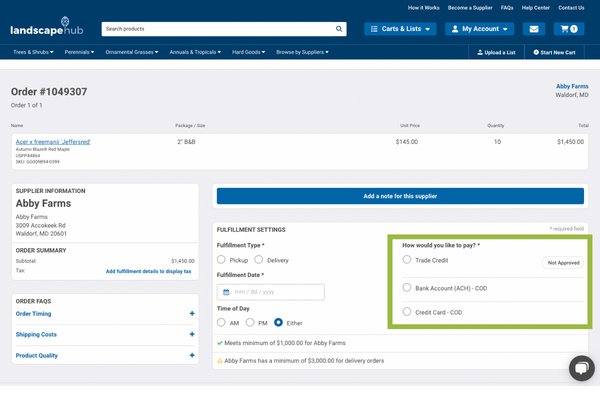Click the $1,450.00 row total

571,142
